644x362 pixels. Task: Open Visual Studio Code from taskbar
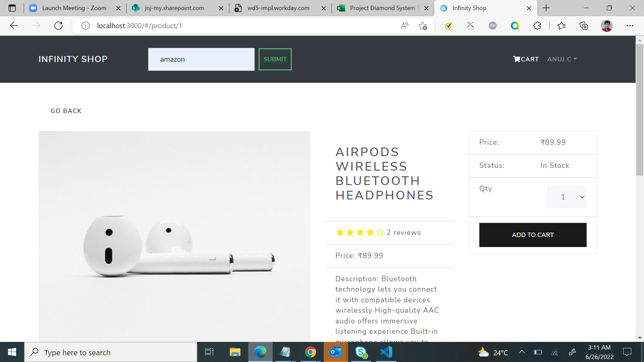386,352
